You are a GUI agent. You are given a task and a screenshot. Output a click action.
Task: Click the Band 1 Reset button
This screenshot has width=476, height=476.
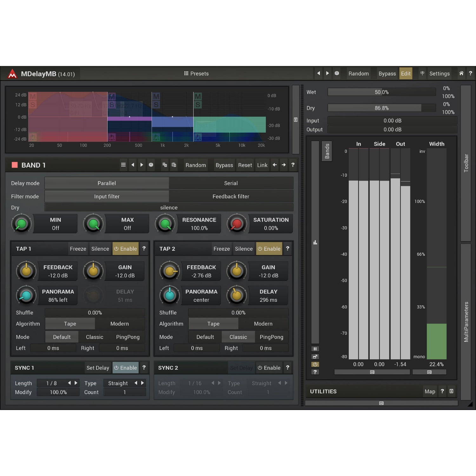245,165
